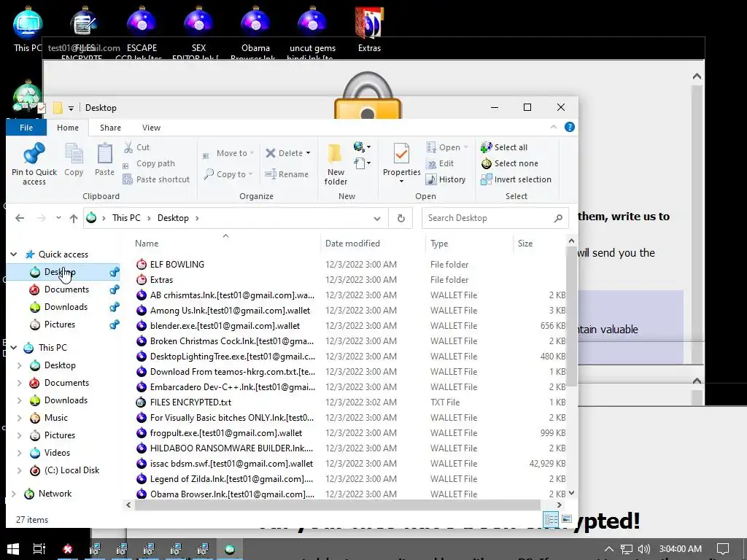This screenshot has width=747, height=560.
Task: Expand Music in the navigation tree
Action: (20, 418)
